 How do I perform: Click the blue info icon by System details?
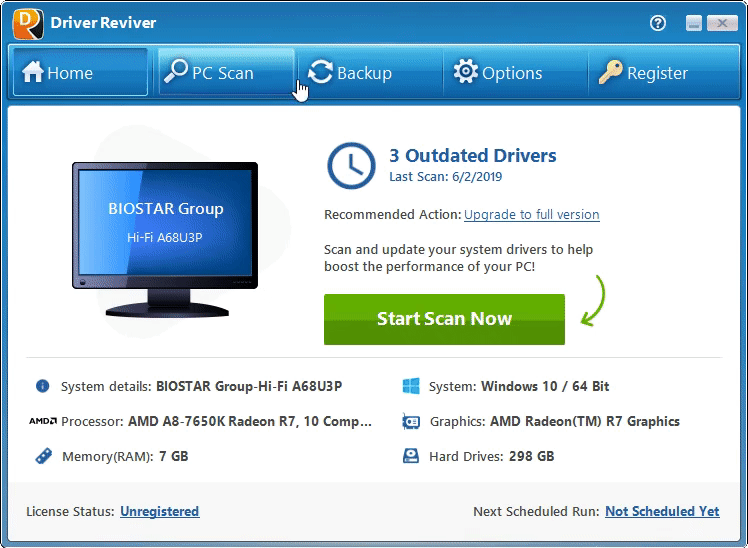coord(42,386)
